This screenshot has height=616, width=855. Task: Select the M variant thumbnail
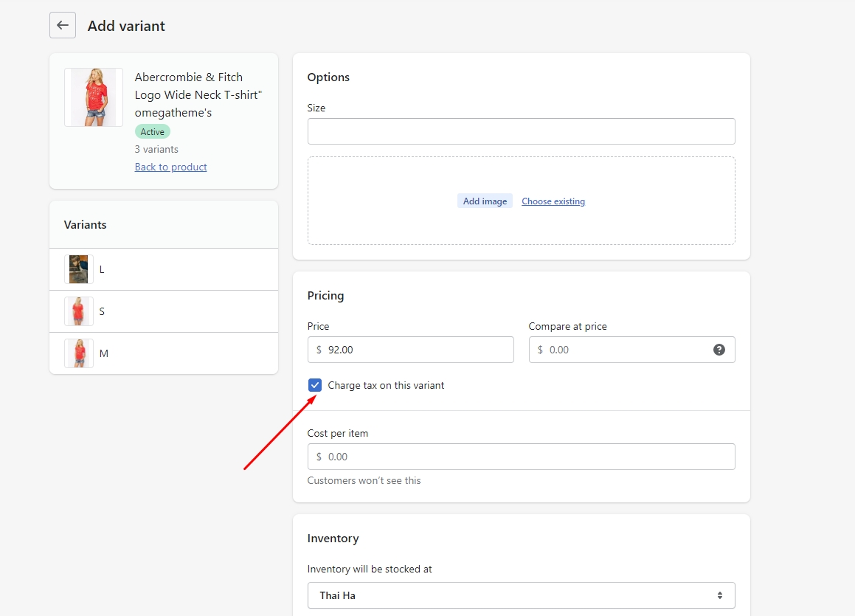tap(79, 353)
